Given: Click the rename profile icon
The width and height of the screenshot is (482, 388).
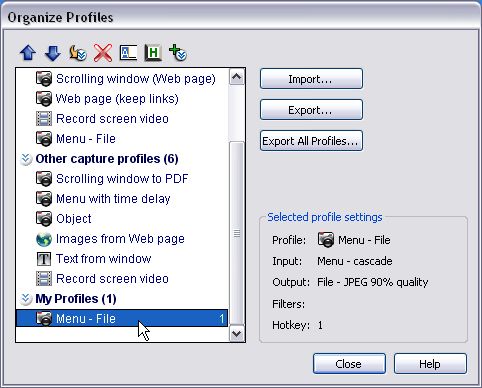Looking at the screenshot, I should (x=128, y=53).
